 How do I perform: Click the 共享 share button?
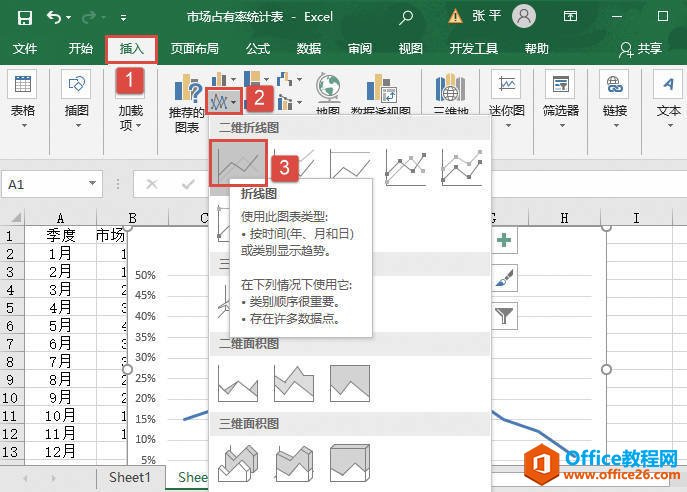640,49
